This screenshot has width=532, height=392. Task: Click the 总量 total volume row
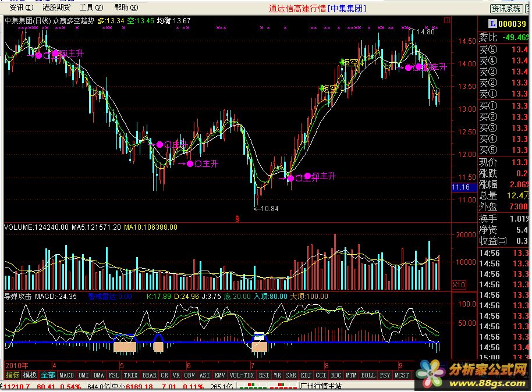pos(503,195)
